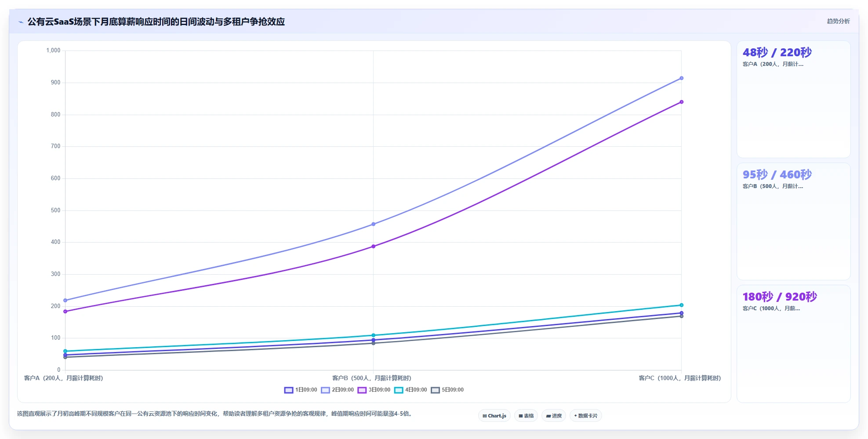Click the 进度 tag pill

[x=554, y=416]
